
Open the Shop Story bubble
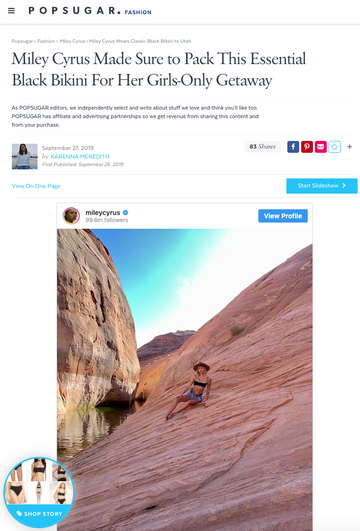pyautogui.click(x=38, y=492)
